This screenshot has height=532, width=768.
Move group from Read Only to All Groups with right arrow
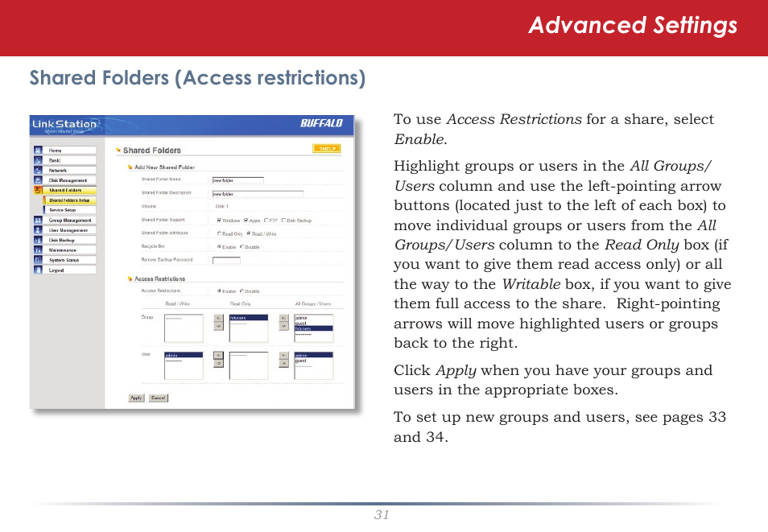tap(284, 326)
